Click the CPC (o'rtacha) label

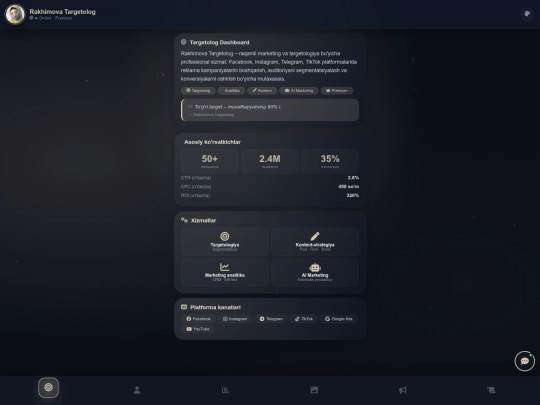pyautogui.click(x=196, y=186)
